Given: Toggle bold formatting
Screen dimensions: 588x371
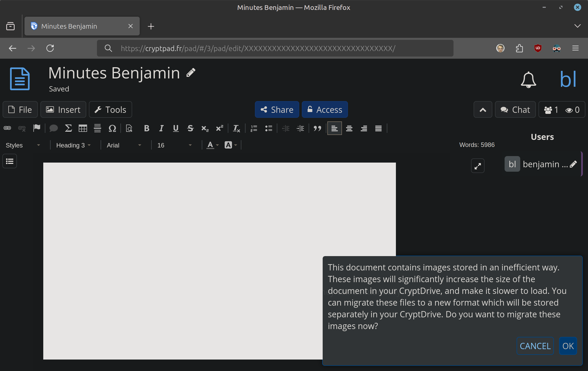Looking at the screenshot, I should pos(146,128).
